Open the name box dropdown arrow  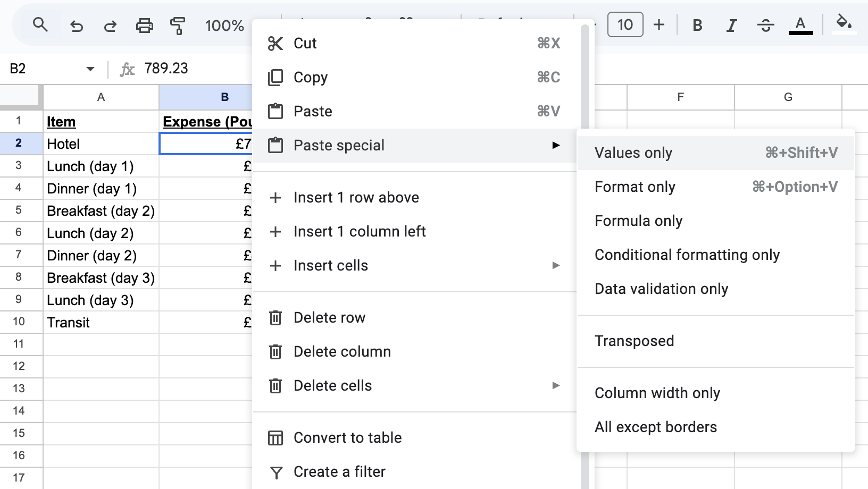point(90,69)
